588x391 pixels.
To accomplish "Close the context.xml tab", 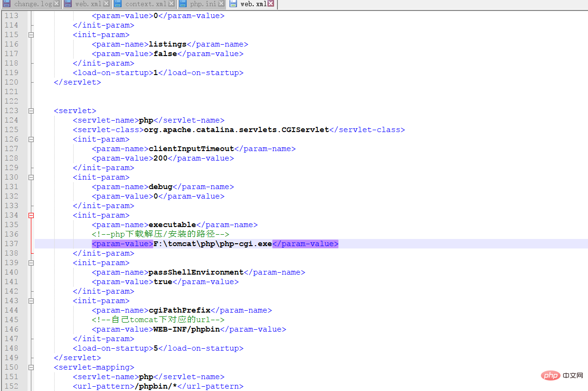I will (x=171, y=4).
